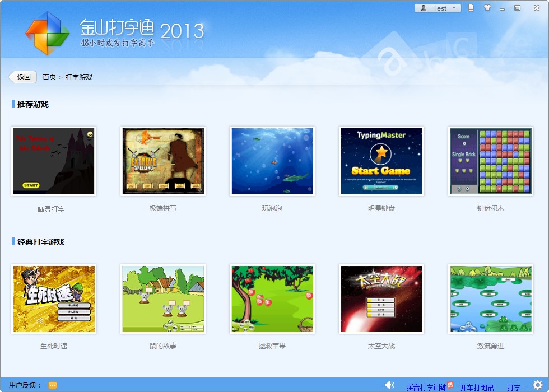Open the 生死时速 game thumbnail
Image resolution: width=549 pixels, height=392 pixels.
coord(54,299)
